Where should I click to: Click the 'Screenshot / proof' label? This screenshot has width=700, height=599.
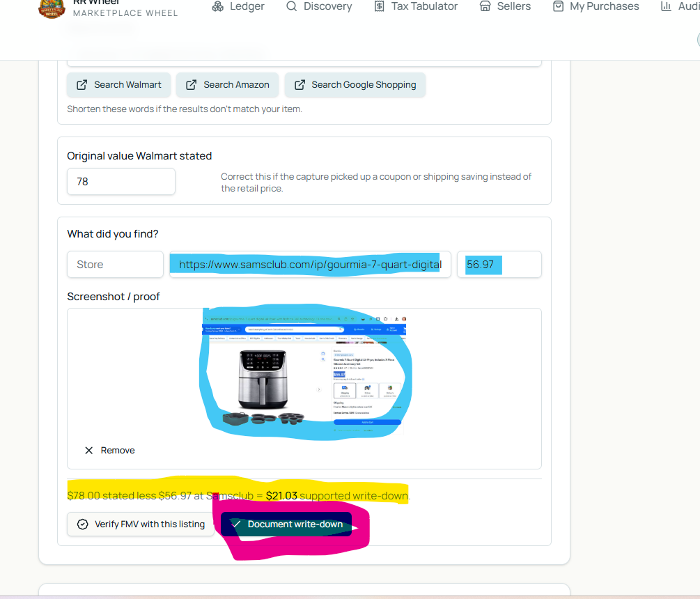(x=114, y=297)
